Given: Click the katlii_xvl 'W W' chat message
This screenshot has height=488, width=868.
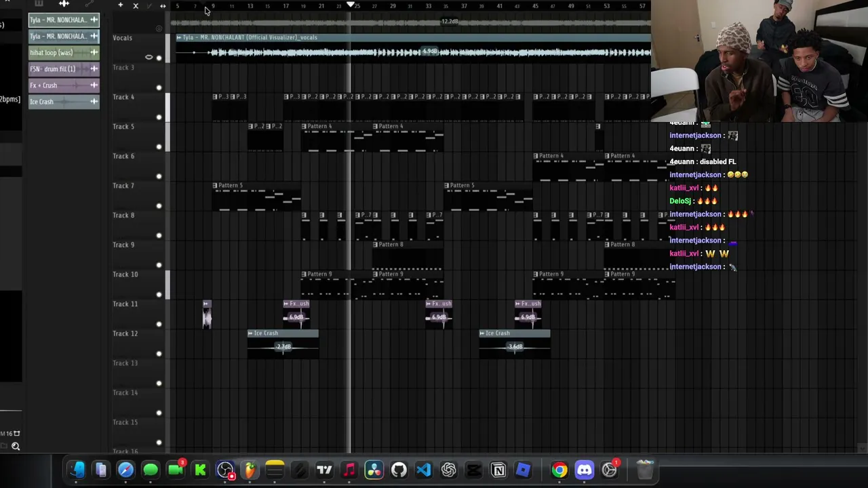Looking at the screenshot, I should click(x=699, y=253).
